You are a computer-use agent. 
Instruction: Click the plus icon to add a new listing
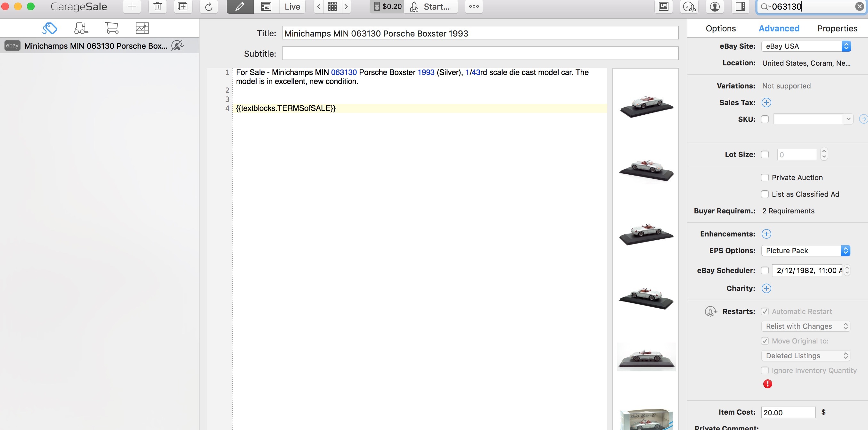pos(132,6)
